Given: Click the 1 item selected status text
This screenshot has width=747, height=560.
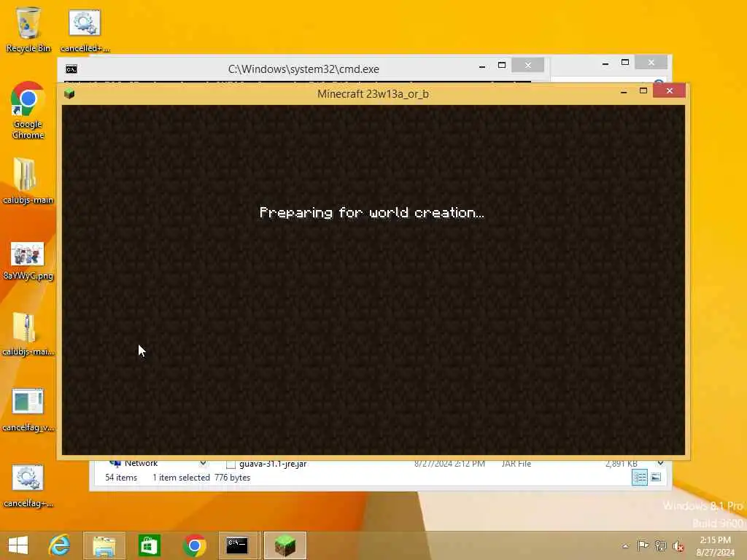Looking at the screenshot, I should pos(181,477).
